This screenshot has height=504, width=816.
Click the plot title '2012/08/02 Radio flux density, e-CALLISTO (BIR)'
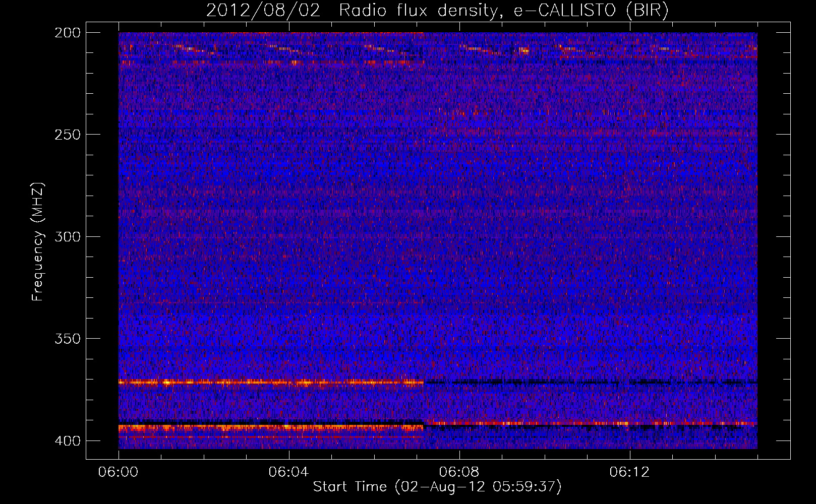pos(437,11)
